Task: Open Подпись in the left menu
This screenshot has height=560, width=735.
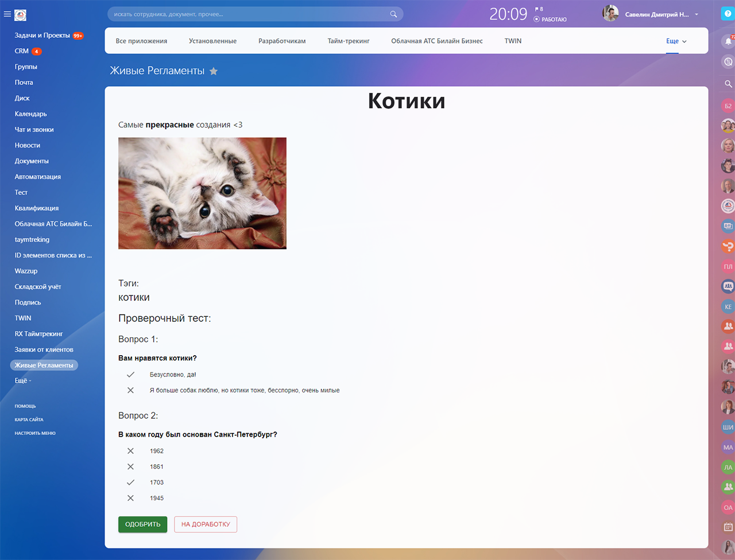Action: tap(28, 302)
